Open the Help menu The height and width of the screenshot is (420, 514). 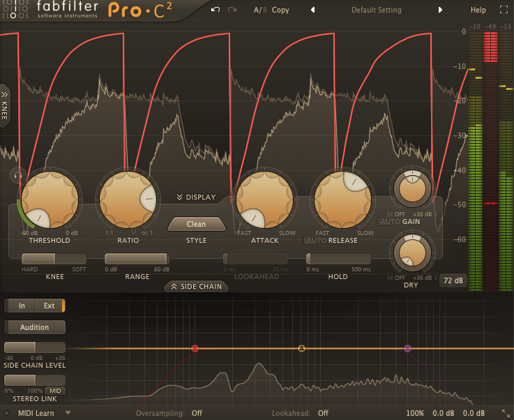(x=478, y=10)
